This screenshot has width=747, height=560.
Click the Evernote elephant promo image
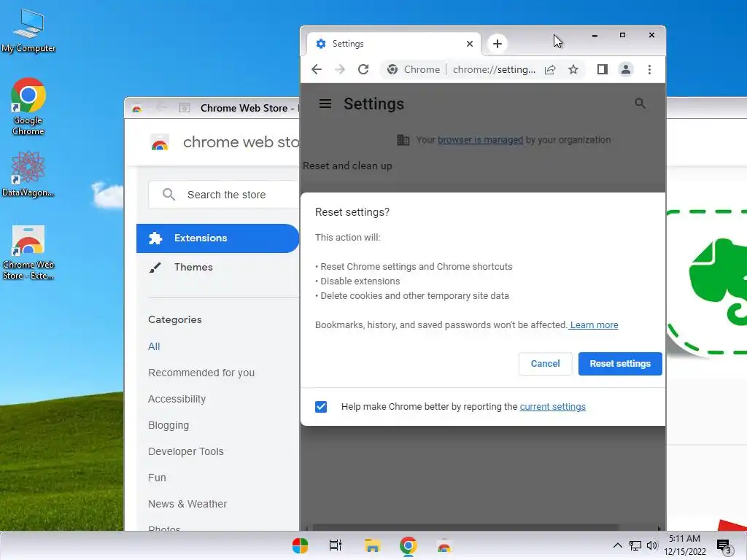pyautogui.click(x=706, y=283)
